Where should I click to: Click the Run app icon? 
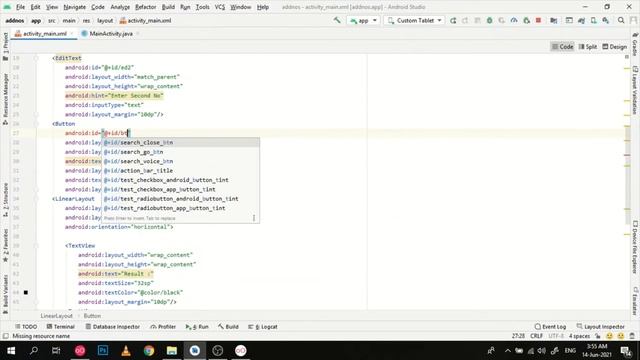[453, 20]
